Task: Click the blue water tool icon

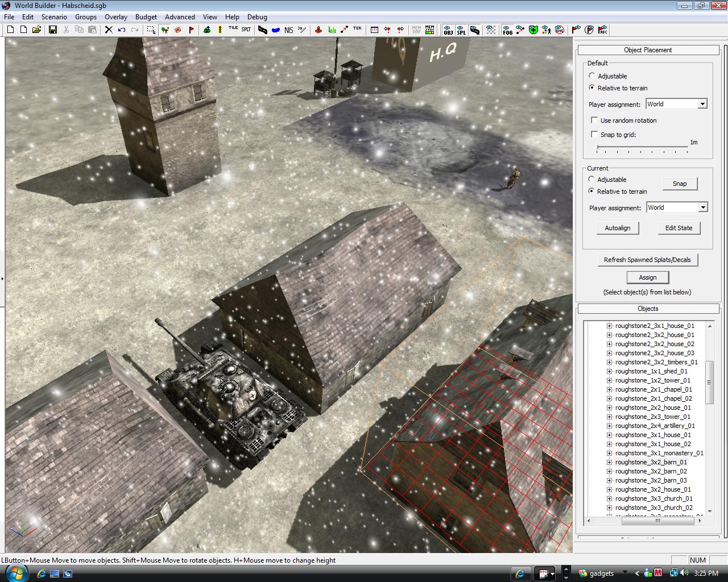Action: [x=276, y=30]
